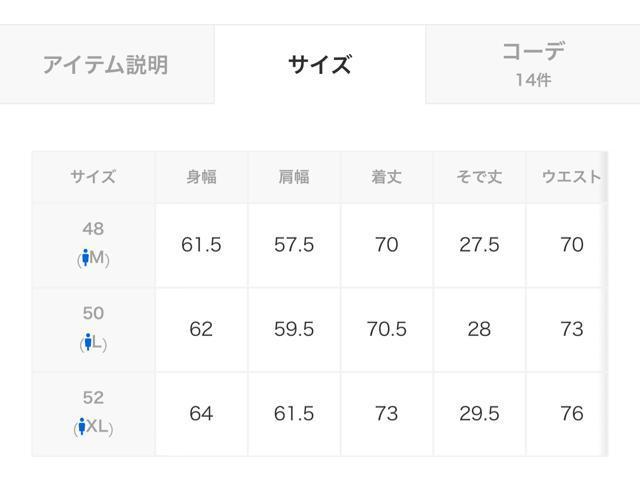Click the サイズ column header

[93, 177]
